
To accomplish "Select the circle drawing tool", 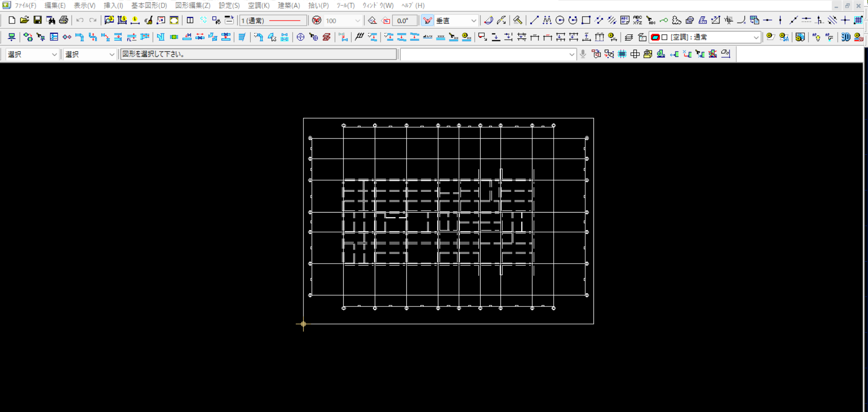I will (x=560, y=20).
